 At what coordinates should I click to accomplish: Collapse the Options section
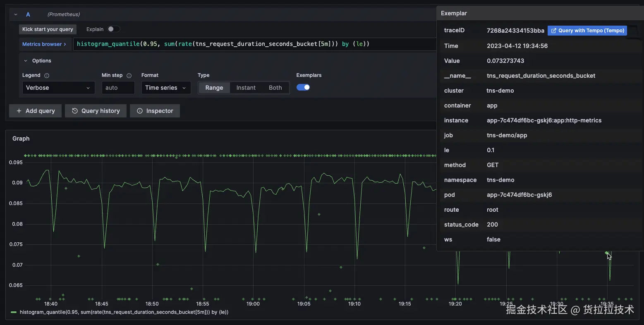[26, 61]
